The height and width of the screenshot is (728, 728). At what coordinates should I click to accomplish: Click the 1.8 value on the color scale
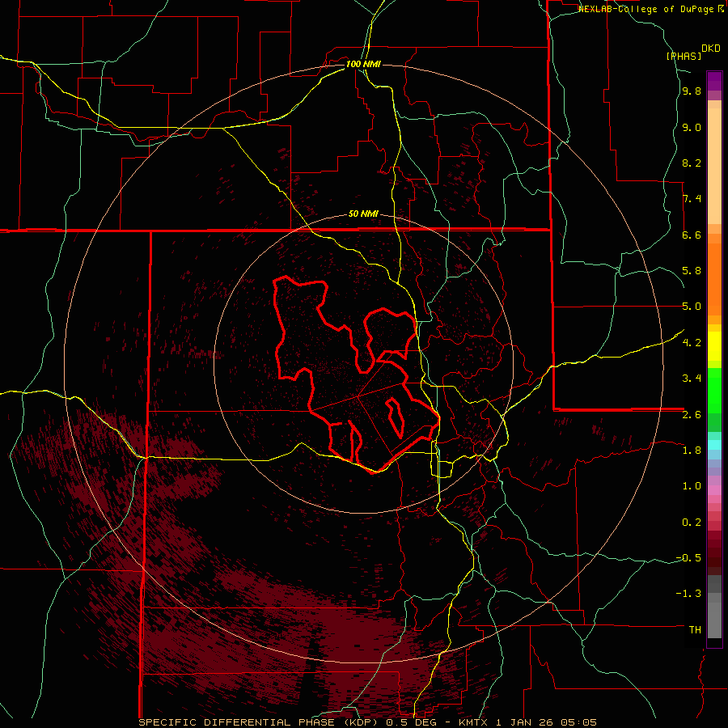[692, 450]
